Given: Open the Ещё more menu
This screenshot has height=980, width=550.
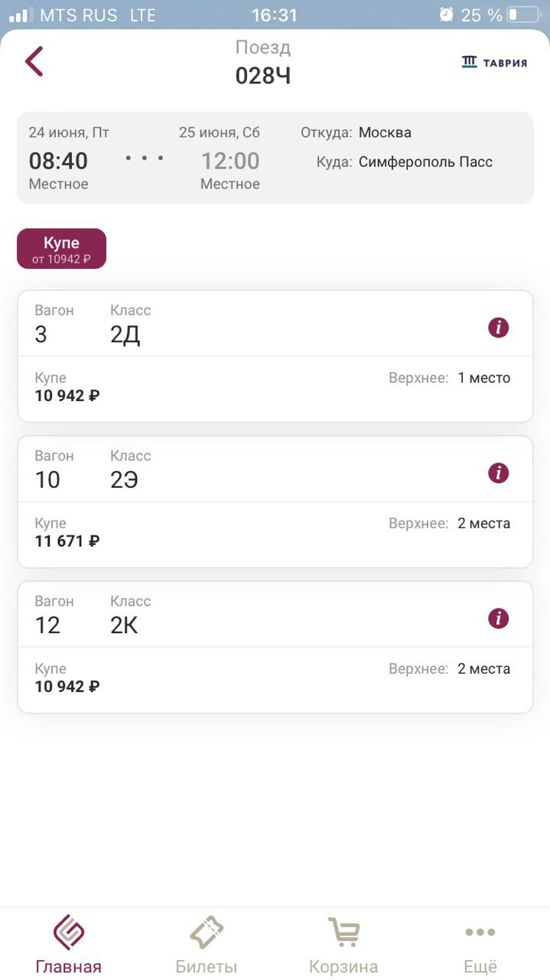Looking at the screenshot, I should [x=480, y=944].
